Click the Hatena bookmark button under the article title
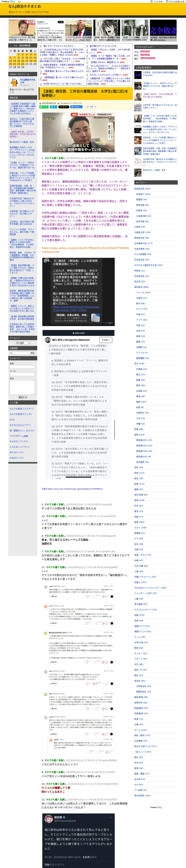The image size is (186, 868). pyautogui.click(x=53, y=107)
